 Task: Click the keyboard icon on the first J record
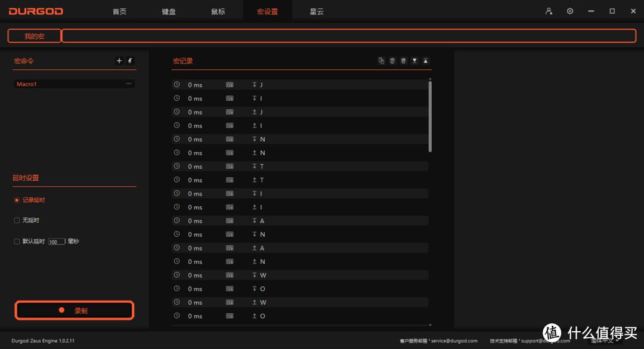point(230,84)
